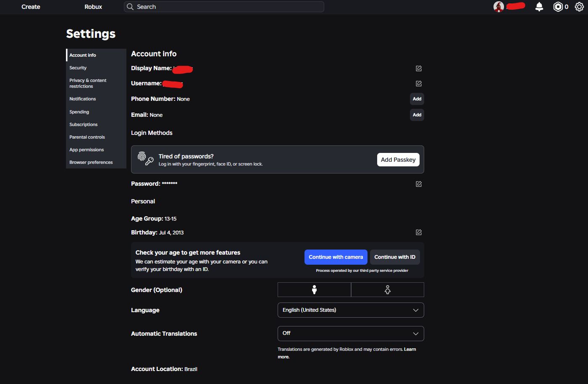Image resolution: width=588 pixels, height=384 pixels.
Task: Go to App permissions tab
Action: [96, 150]
